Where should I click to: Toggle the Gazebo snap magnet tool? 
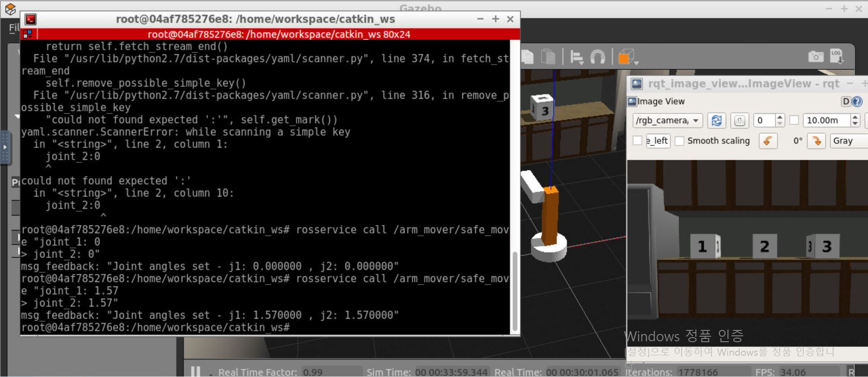coord(598,57)
